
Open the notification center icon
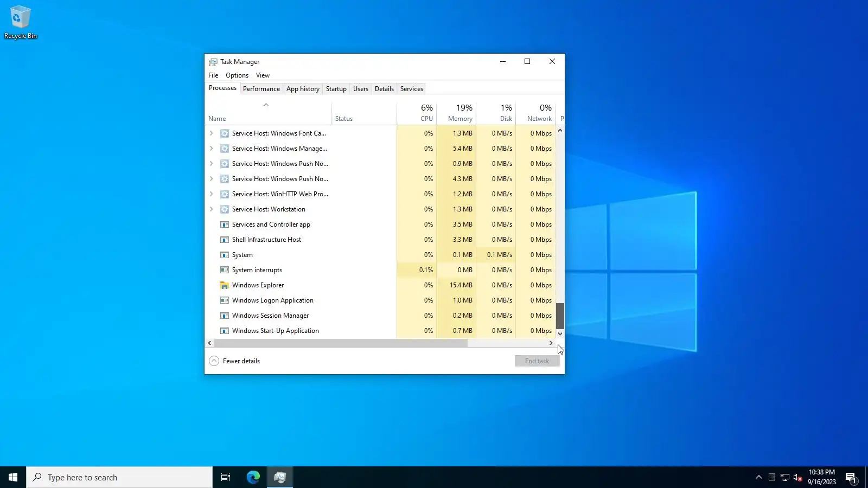click(851, 477)
